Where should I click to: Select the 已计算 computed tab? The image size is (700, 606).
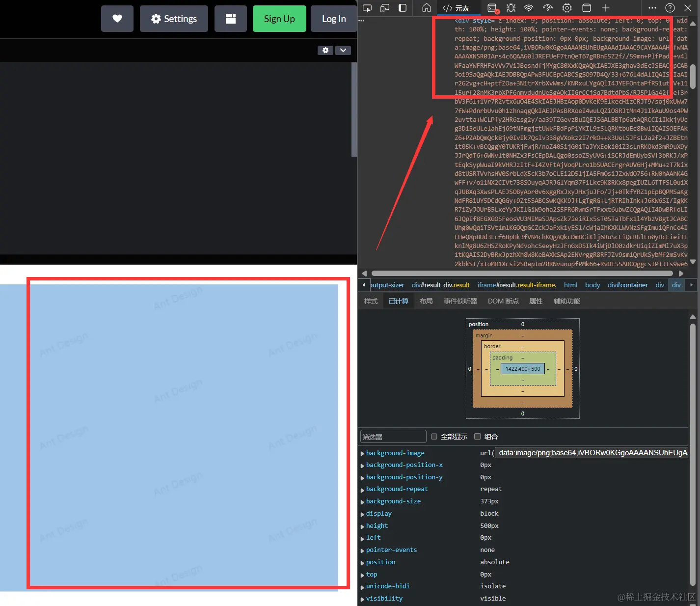[398, 301]
